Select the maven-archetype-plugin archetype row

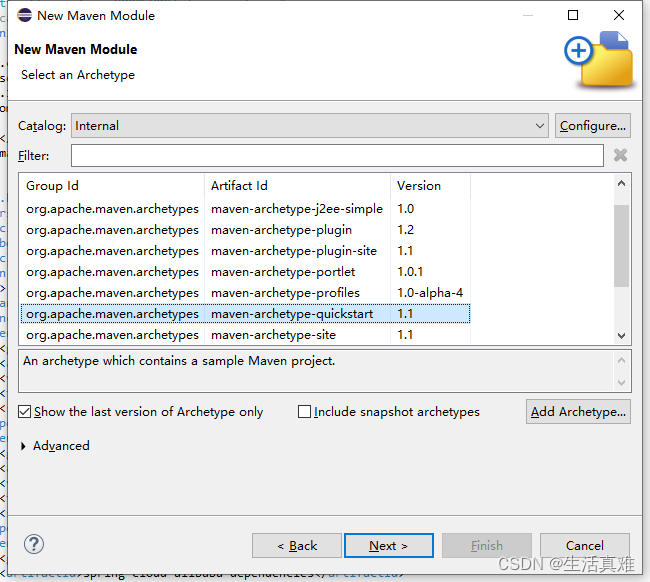245,230
